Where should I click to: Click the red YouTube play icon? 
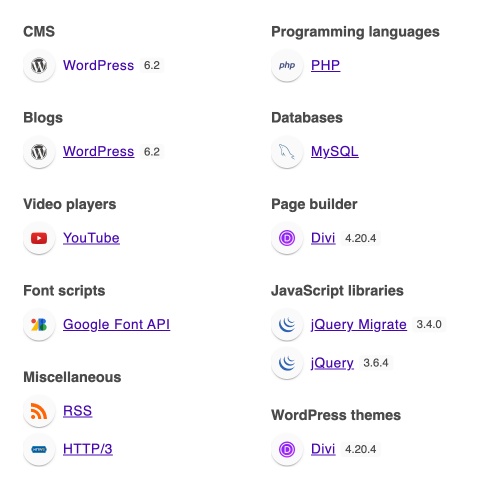39,238
